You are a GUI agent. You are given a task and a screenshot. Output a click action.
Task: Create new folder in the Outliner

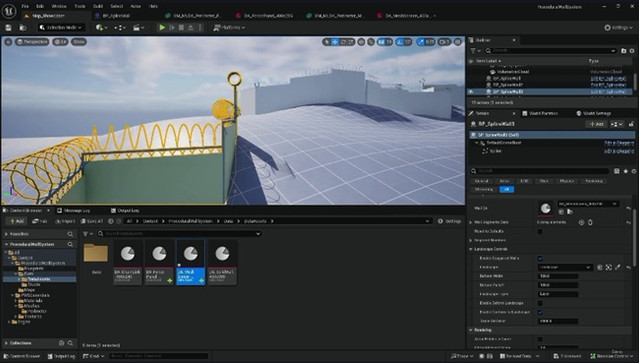click(x=624, y=51)
